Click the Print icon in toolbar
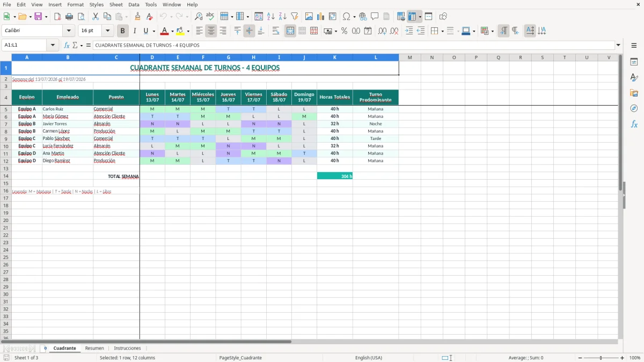This screenshot has width=644, height=362. 69,17
